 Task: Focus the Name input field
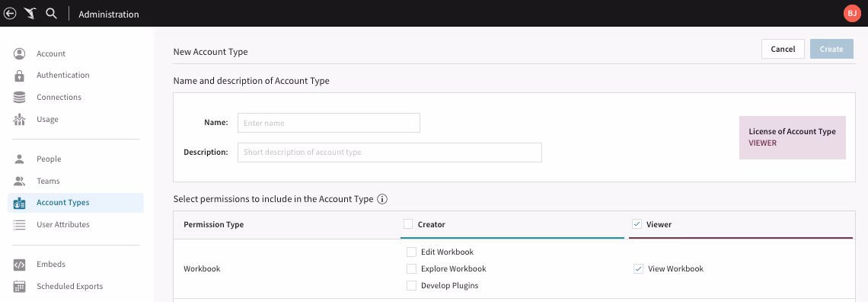click(x=329, y=123)
